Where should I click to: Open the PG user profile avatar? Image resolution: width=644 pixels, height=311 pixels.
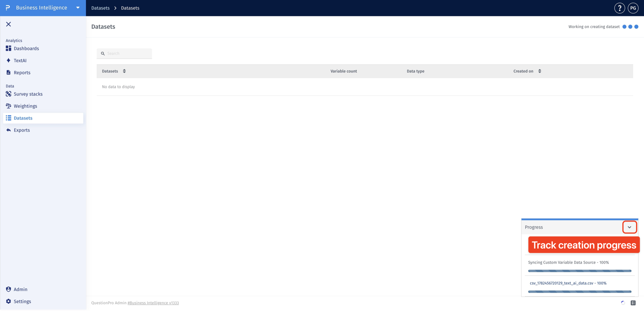633,8
